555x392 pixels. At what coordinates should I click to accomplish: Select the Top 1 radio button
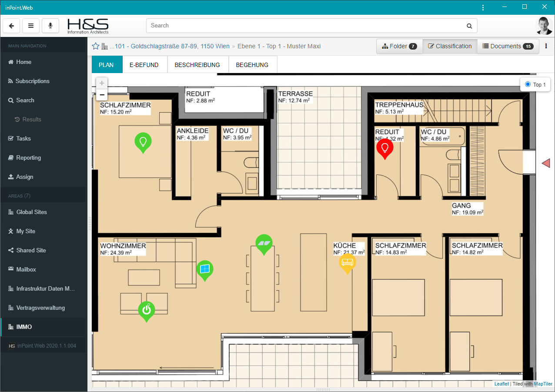528,84
